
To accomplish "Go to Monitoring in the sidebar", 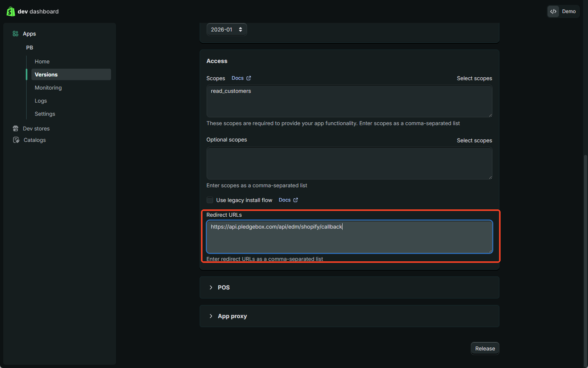I will coord(48,88).
